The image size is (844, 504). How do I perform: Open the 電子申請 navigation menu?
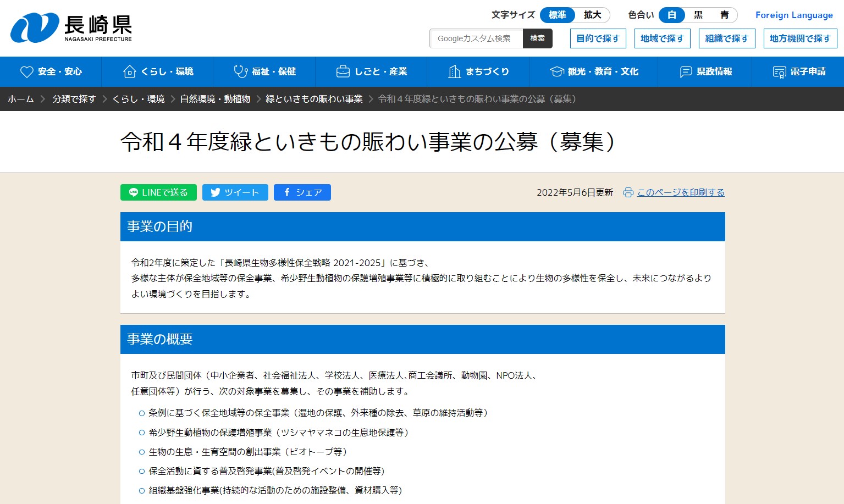tap(799, 72)
